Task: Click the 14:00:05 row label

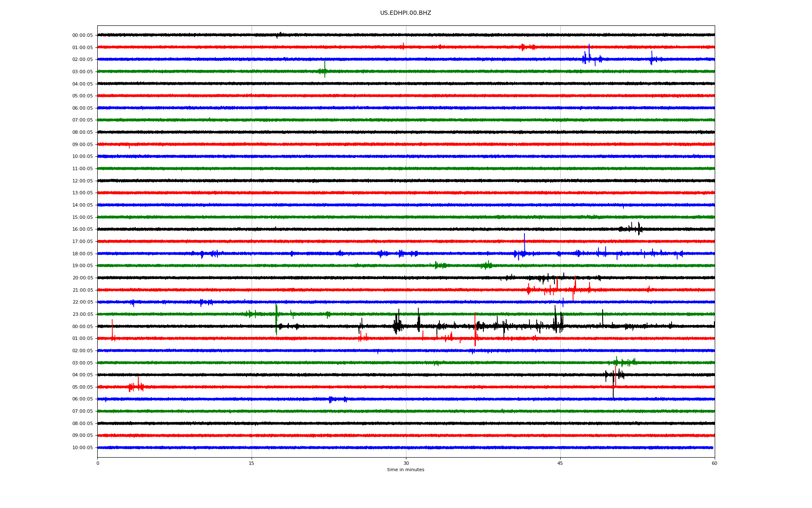Action: tap(82, 205)
